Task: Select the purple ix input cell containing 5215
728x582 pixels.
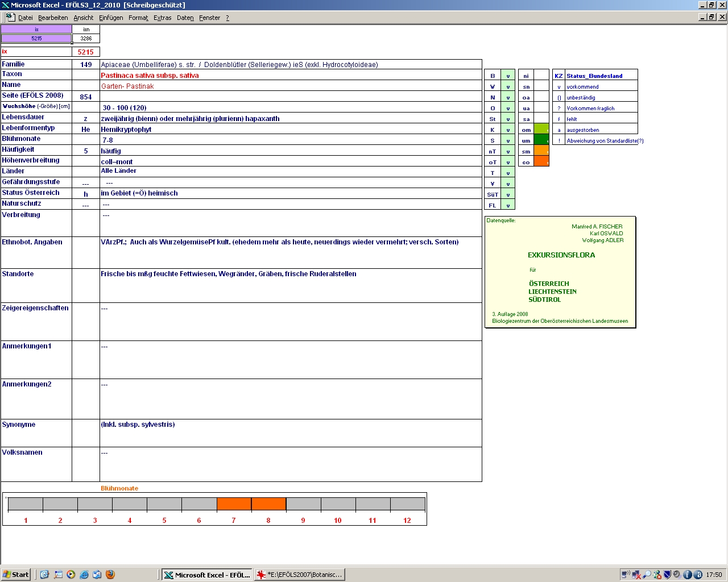Action: pos(36,39)
